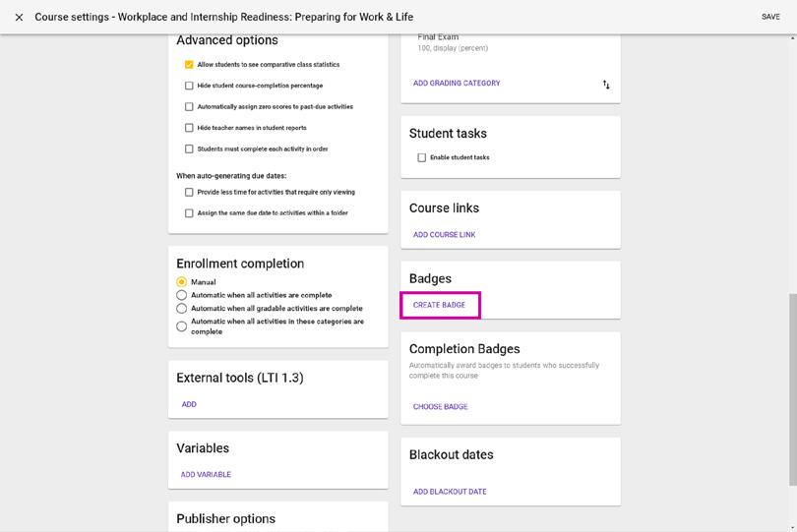Click CREATE BADGE
797x532 pixels.
coord(439,305)
